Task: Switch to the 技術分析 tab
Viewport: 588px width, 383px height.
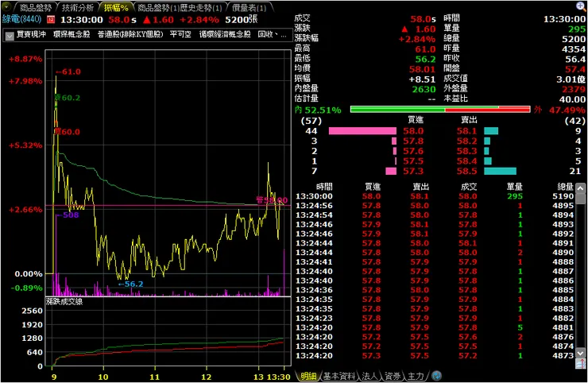Action: point(78,7)
